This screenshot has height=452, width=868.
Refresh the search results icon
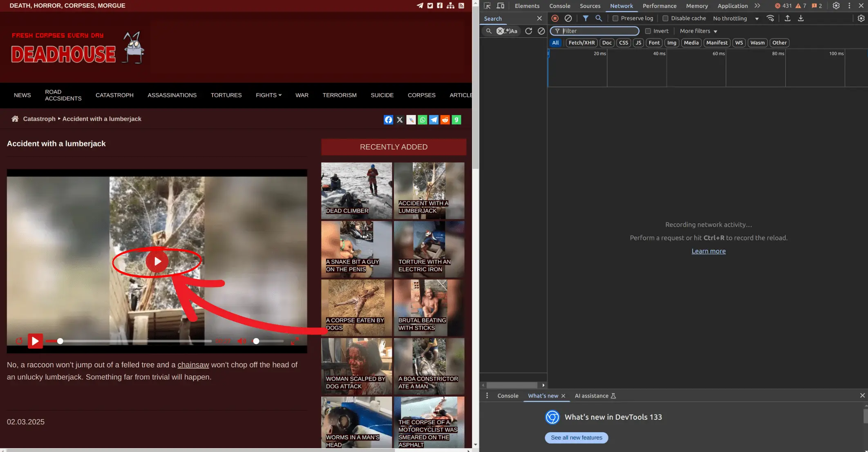pyautogui.click(x=528, y=31)
